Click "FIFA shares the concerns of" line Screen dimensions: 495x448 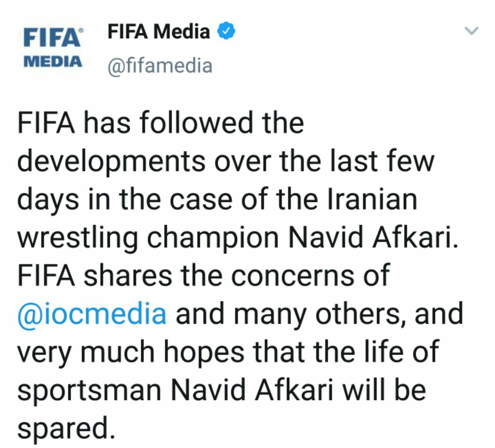203,275
